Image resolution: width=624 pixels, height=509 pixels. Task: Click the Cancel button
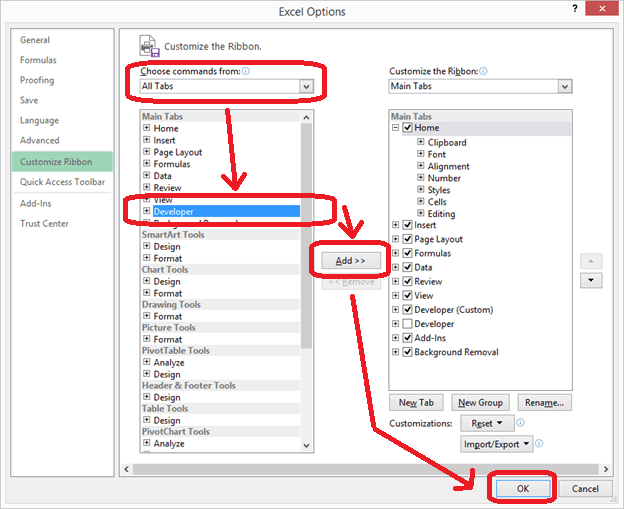click(x=585, y=488)
